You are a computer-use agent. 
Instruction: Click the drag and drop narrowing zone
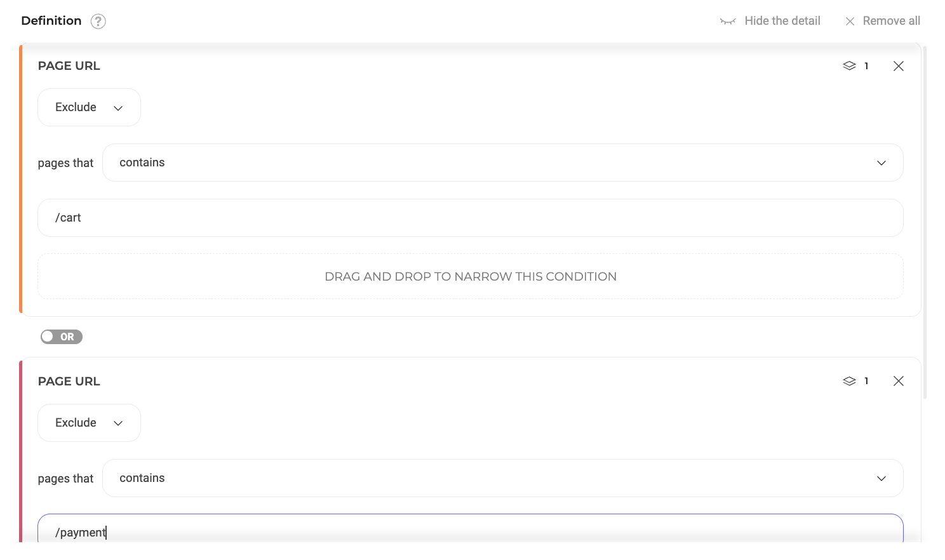[470, 277]
